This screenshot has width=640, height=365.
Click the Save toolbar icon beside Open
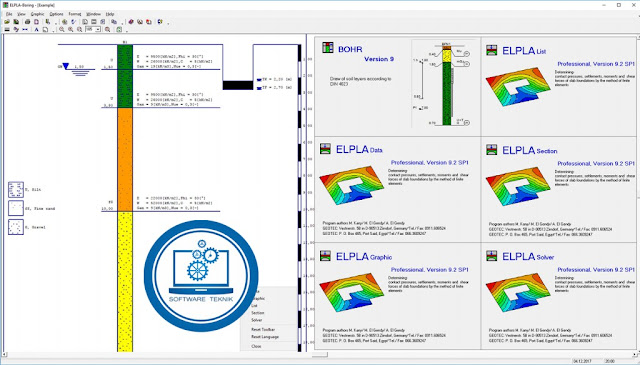16,22
